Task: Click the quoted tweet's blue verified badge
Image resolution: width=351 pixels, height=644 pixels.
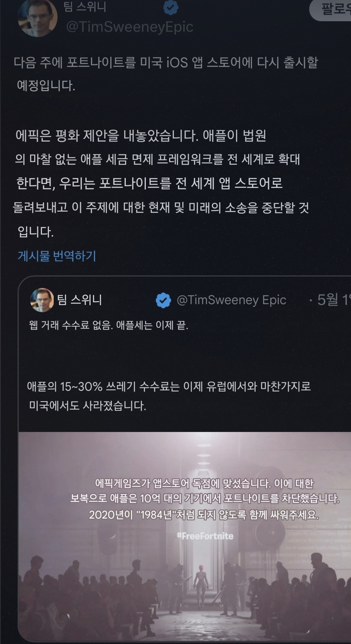Action: (x=163, y=300)
